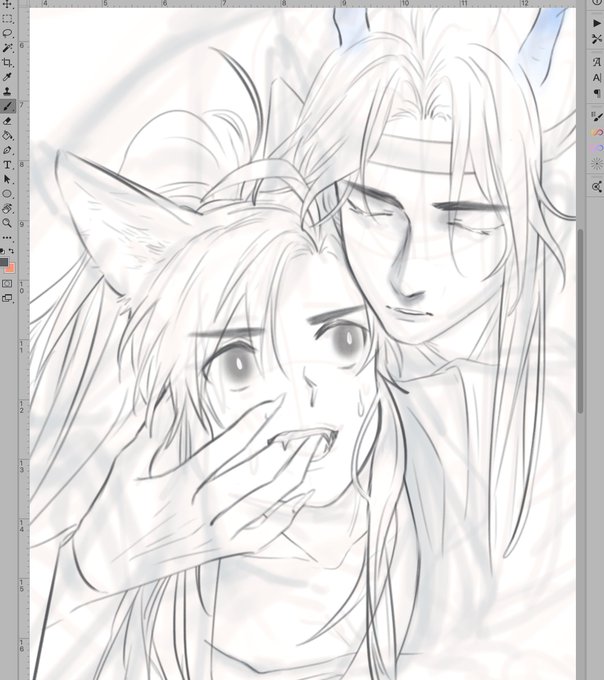Select the Hand tool
This screenshot has height=680, width=604.
pyautogui.click(x=7, y=209)
